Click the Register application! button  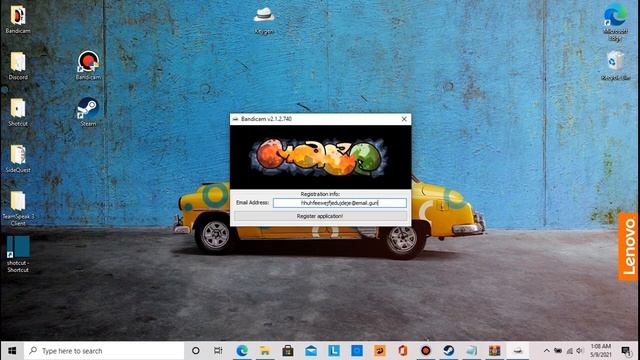(320, 216)
